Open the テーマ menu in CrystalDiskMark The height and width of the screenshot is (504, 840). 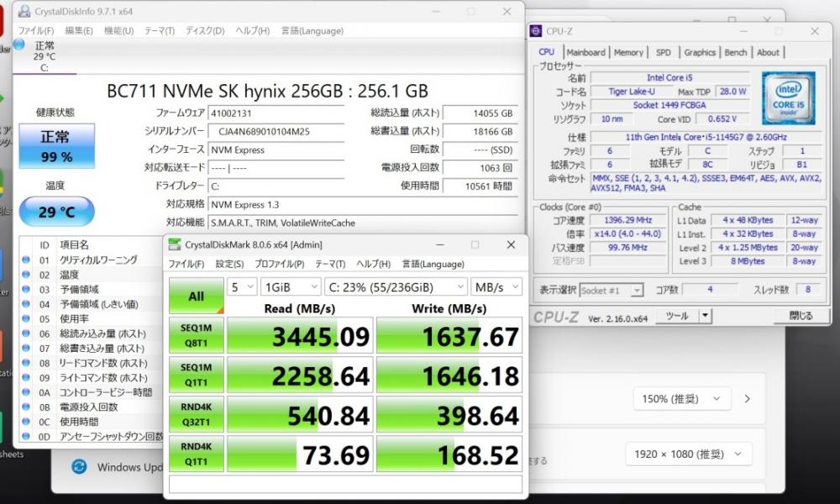[330, 264]
